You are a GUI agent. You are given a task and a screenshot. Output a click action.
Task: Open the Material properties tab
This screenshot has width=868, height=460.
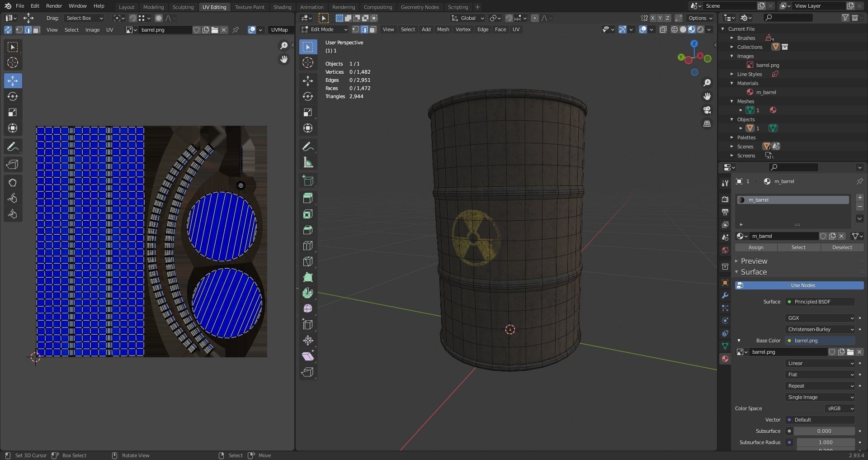pyautogui.click(x=725, y=359)
